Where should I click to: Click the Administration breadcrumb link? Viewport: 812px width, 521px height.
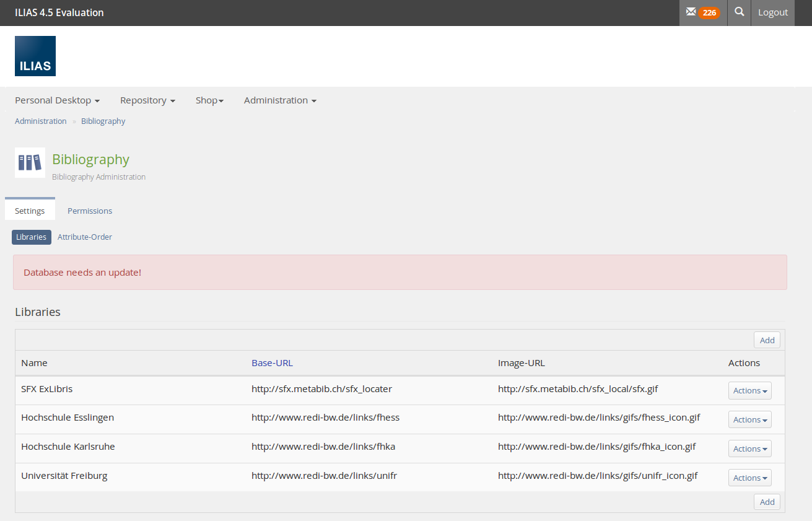pyautogui.click(x=41, y=121)
